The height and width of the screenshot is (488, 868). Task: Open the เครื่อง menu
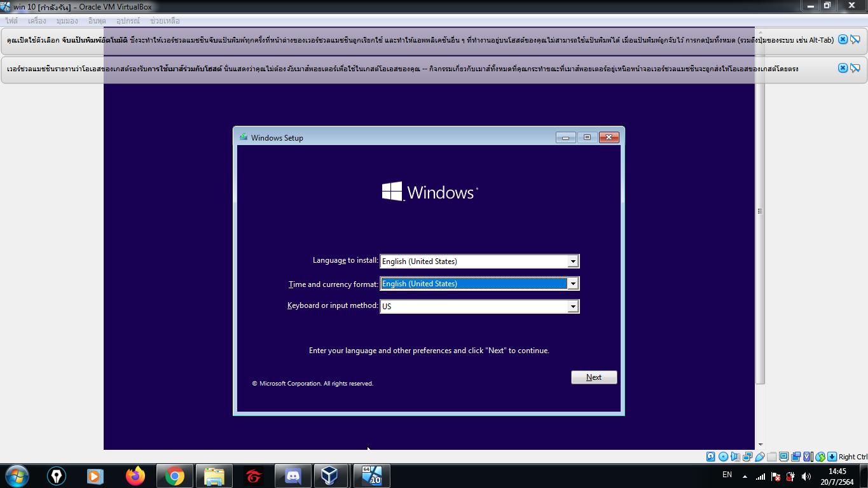pyautogui.click(x=37, y=21)
